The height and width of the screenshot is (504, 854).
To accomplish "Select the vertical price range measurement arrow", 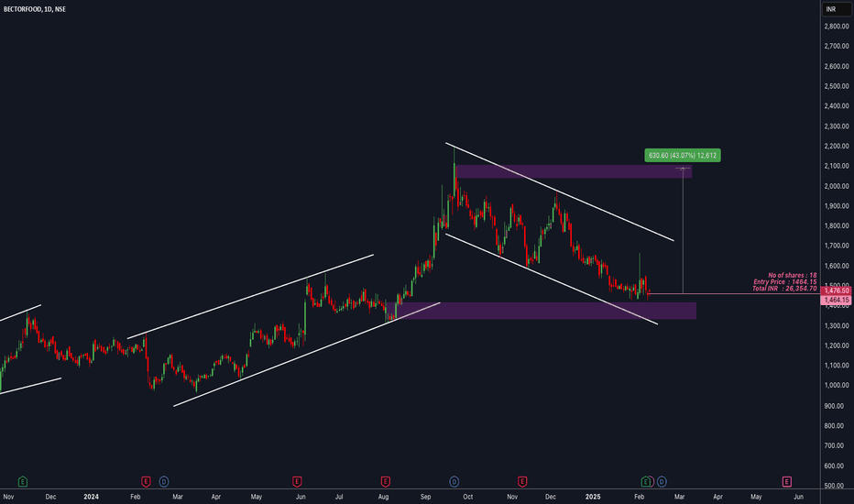I will click(683, 231).
